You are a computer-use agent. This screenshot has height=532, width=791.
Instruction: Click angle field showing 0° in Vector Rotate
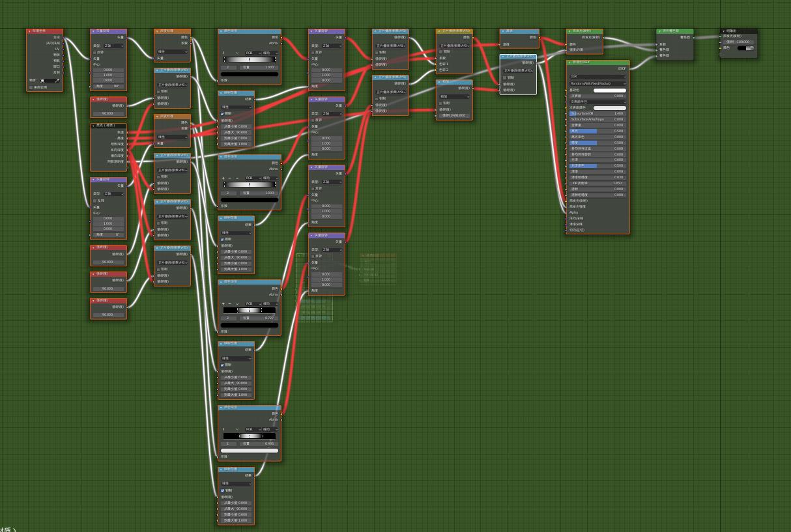[108, 234]
